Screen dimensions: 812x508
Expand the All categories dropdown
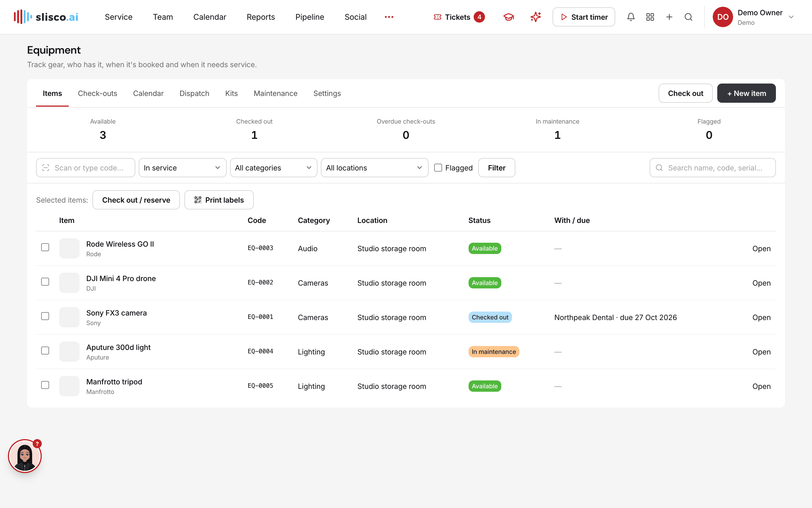pos(273,168)
